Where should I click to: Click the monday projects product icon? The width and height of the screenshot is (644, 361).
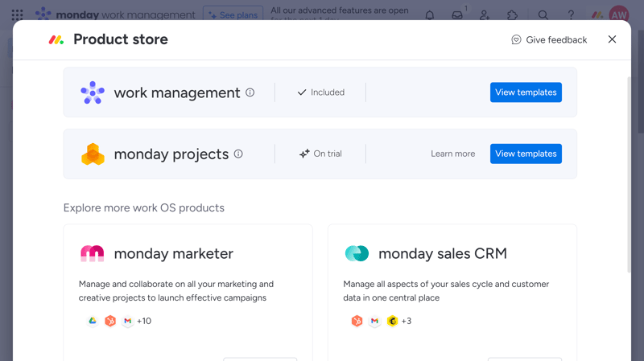(x=93, y=154)
